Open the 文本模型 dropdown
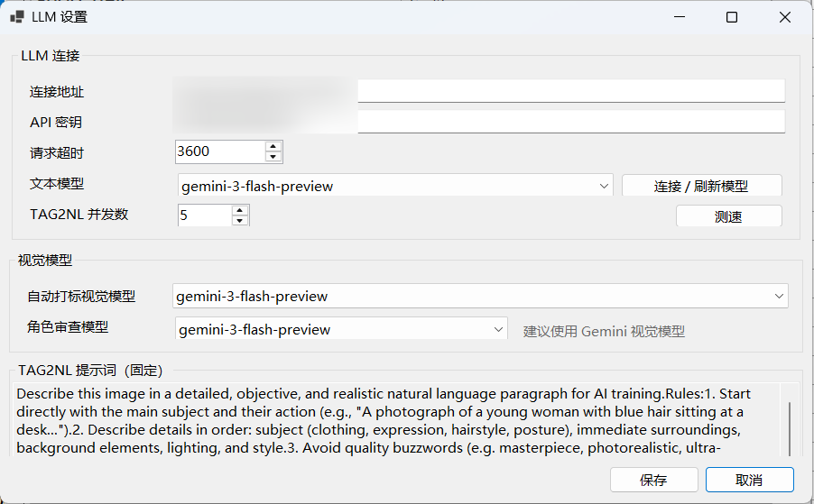 pyautogui.click(x=395, y=186)
